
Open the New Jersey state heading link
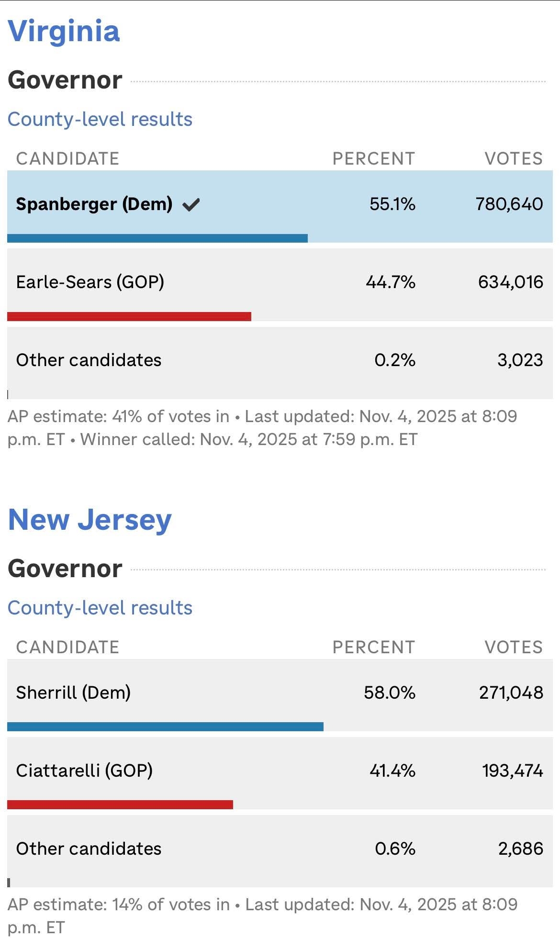click(90, 520)
